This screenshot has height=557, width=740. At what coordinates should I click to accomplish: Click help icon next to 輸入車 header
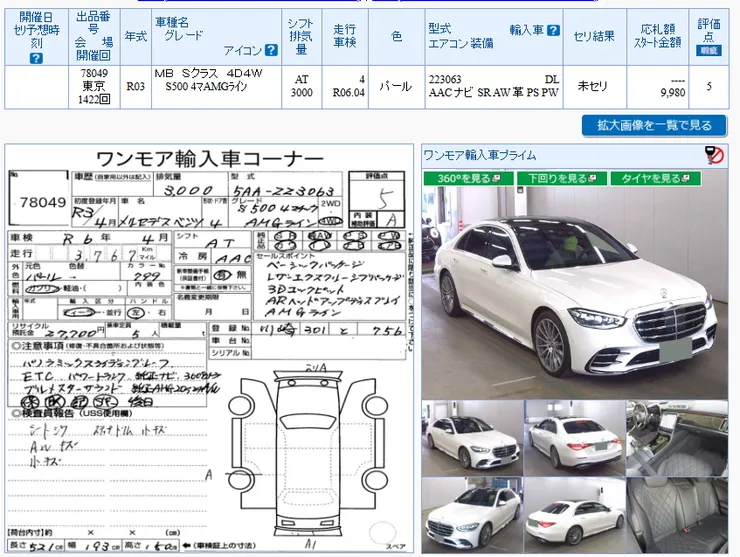pos(553,30)
